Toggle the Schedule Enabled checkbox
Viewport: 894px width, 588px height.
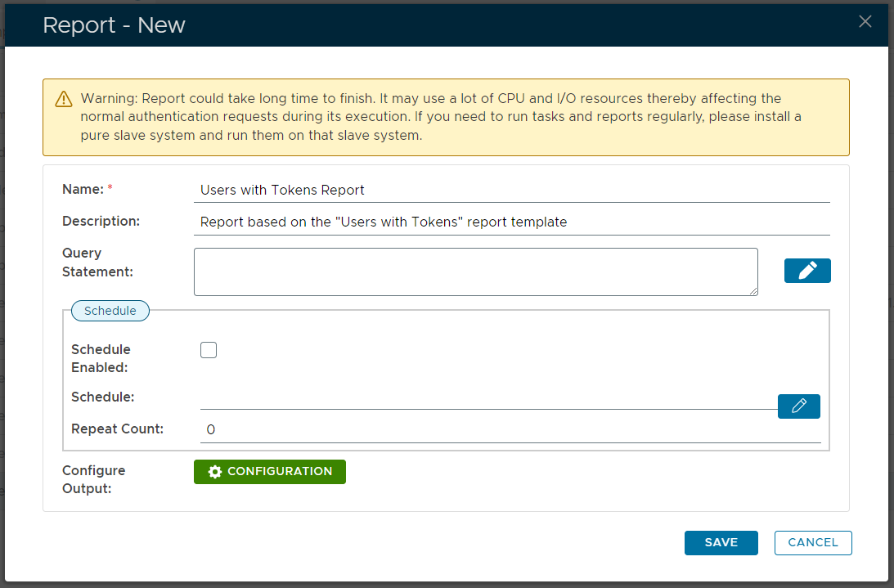click(209, 350)
